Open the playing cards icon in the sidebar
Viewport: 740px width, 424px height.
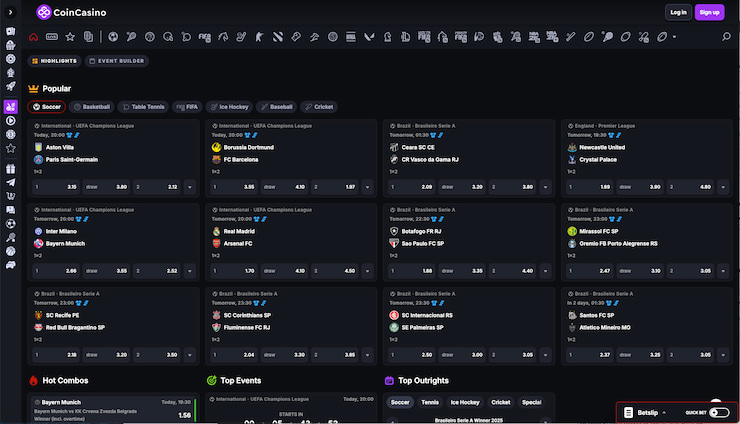click(10, 31)
